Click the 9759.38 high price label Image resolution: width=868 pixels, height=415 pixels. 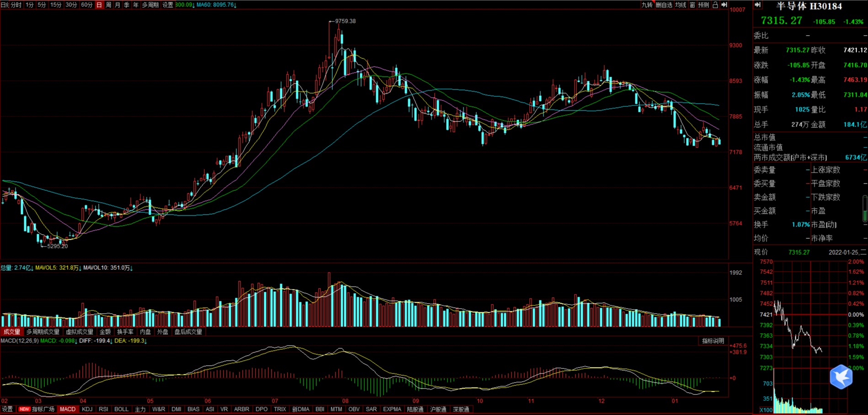[x=345, y=21]
